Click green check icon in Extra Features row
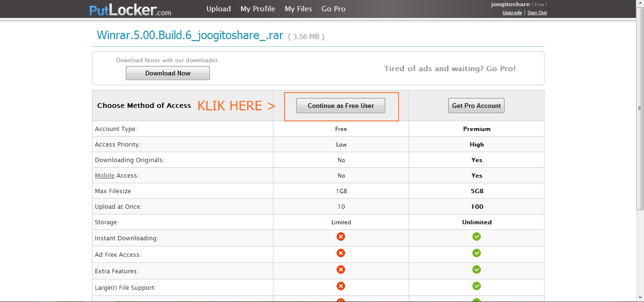The image size is (644, 302). pyautogui.click(x=477, y=269)
